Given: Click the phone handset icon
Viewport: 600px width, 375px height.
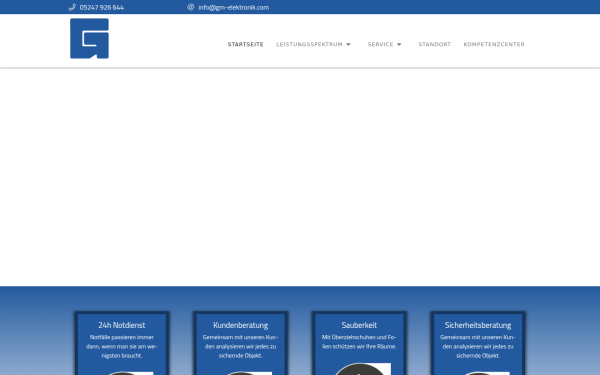Looking at the screenshot, I should click(72, 7).
